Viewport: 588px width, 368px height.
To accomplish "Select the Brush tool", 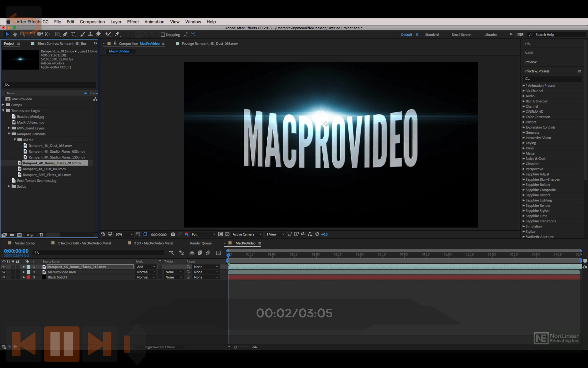I will point(83,34).
